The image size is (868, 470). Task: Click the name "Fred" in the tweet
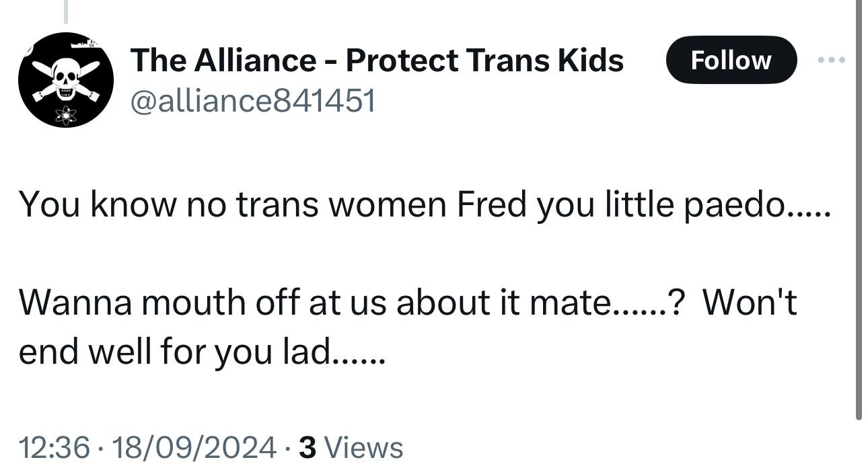(492, 204)
